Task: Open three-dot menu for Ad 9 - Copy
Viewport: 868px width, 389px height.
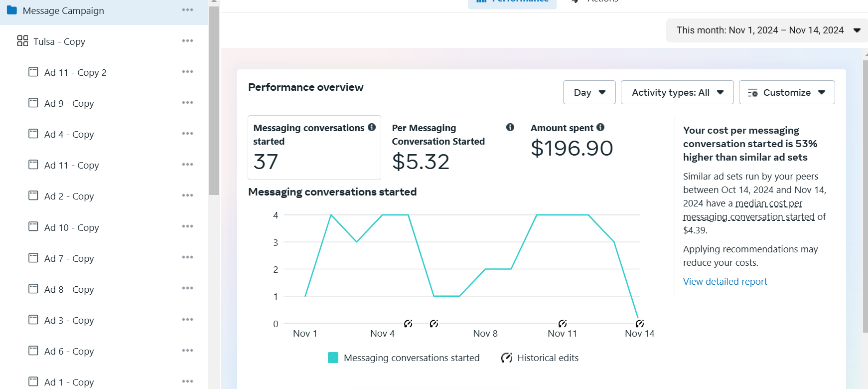Action: tap(187, 103)
